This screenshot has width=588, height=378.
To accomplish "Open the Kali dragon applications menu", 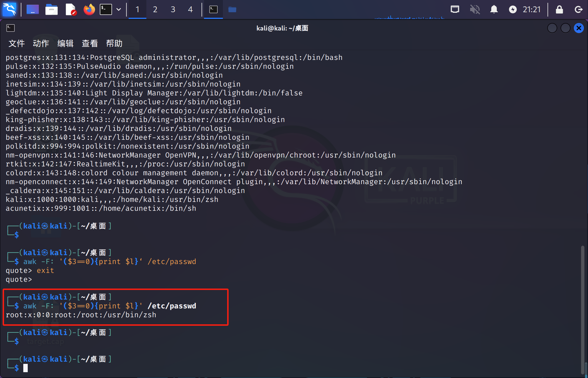I will [x=9, y=9].
